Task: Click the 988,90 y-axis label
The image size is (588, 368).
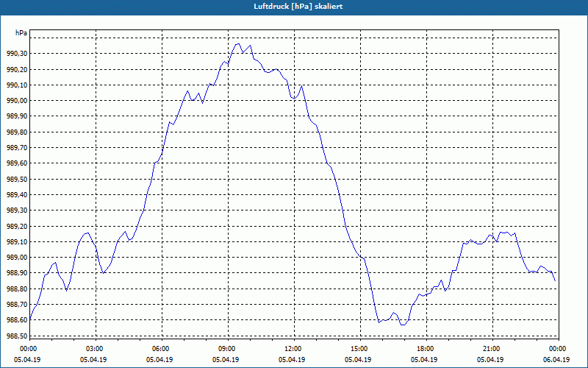Action: point(17,273)
